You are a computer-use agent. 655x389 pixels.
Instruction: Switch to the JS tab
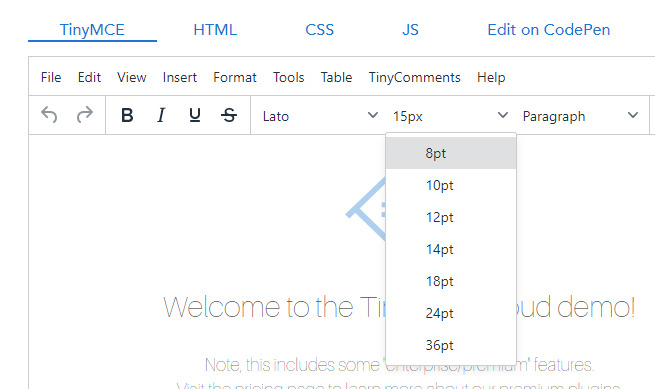point(410,30)
